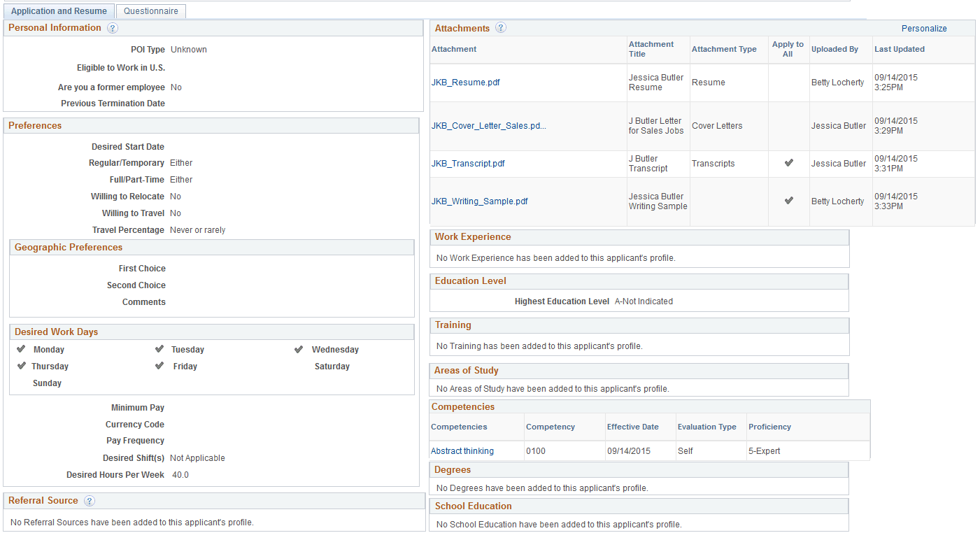Viewport: 980px width, 533px height.
Task: Open the JKB_Cover_Letter_Sales attachment
Action: point(488,126)
